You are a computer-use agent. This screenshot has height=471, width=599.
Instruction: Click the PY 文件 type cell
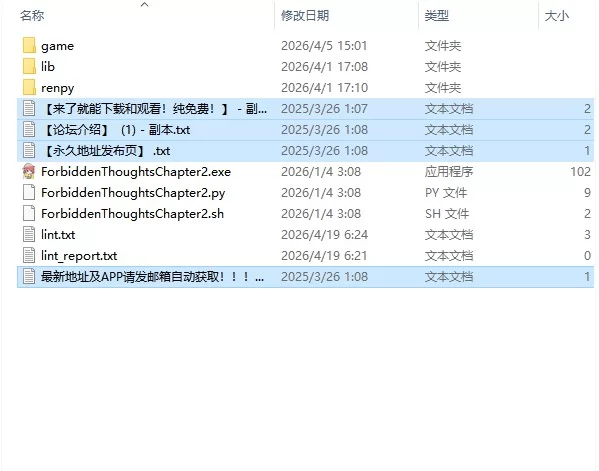pyautogui.click(x=446, y=193)
